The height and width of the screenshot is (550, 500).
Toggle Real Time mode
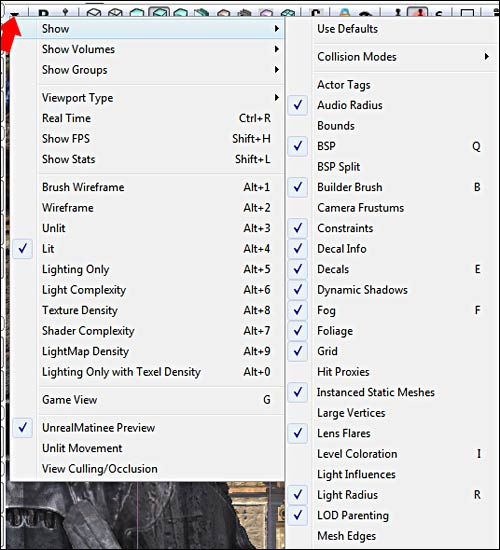tap(147, 118)
